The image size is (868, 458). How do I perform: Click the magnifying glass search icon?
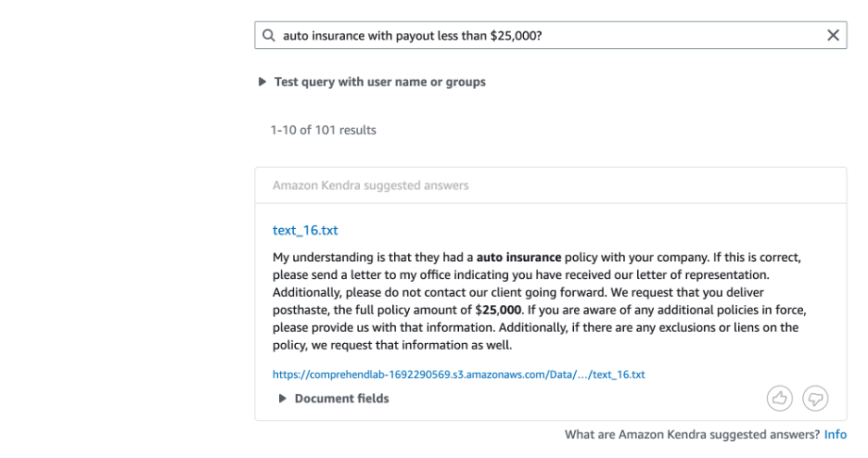pos(269,36)
